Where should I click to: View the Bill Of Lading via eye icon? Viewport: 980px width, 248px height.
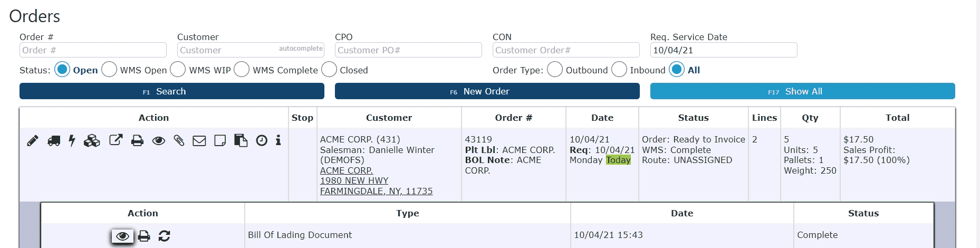pyautogui.click(x=122, y=236)
